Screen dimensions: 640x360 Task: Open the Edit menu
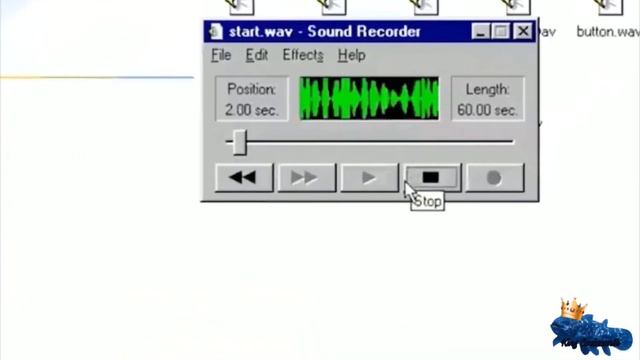click(257, 55)
